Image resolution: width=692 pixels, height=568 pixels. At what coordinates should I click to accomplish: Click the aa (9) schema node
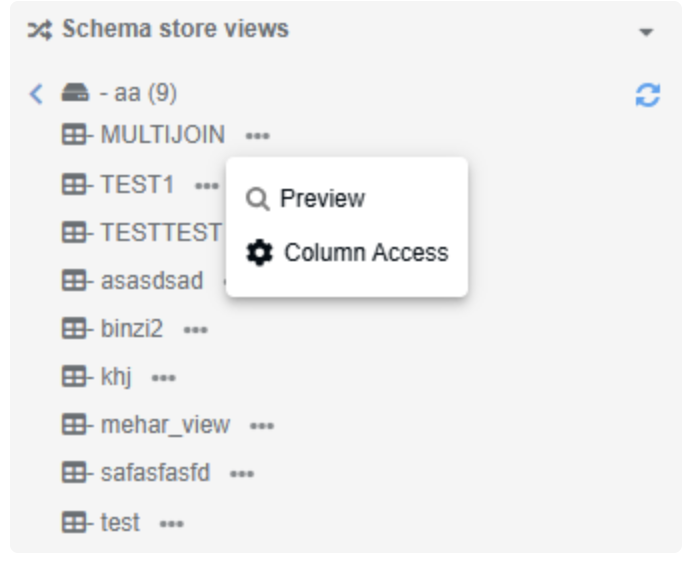click(138, 94)
